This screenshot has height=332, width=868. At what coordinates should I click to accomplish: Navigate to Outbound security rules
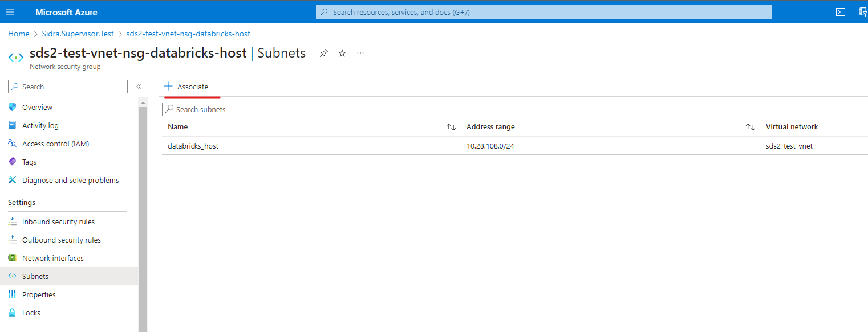pyautogui.click(x=61, y=240)
